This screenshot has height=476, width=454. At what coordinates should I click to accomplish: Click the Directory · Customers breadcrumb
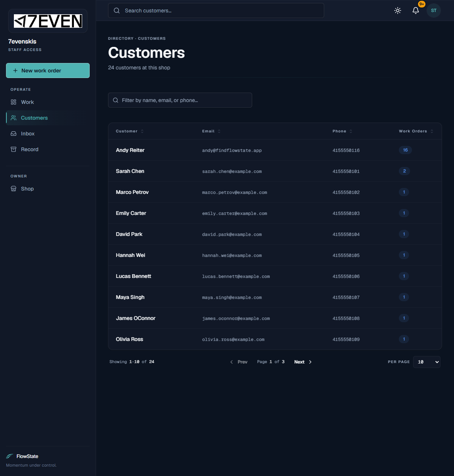(137, 38)
